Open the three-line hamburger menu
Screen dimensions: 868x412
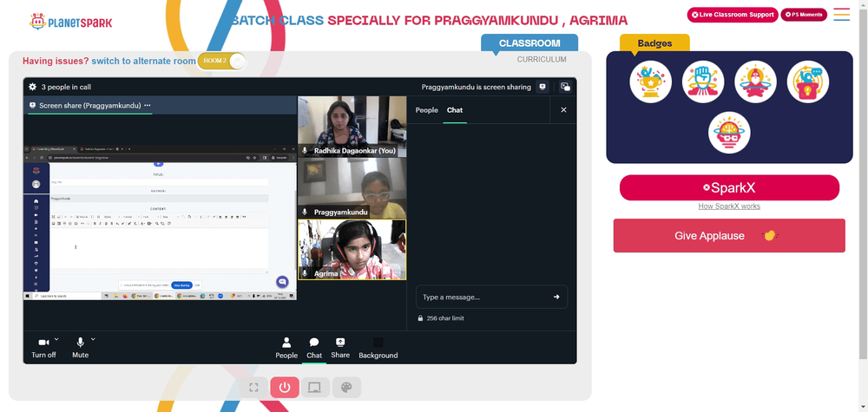coord(841,15)
